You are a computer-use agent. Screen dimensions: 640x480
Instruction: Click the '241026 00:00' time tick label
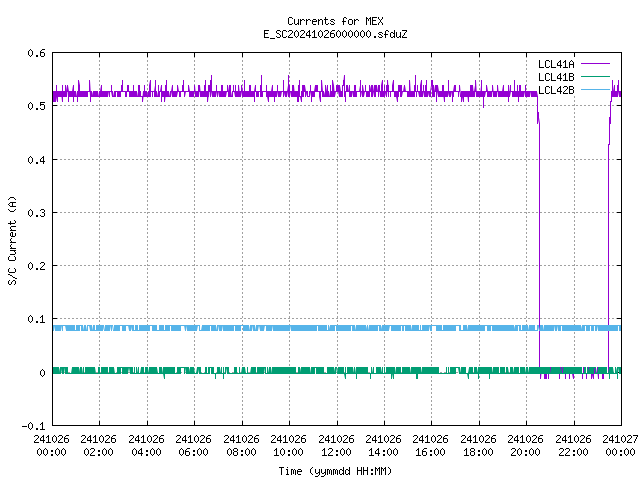(51, 446)
